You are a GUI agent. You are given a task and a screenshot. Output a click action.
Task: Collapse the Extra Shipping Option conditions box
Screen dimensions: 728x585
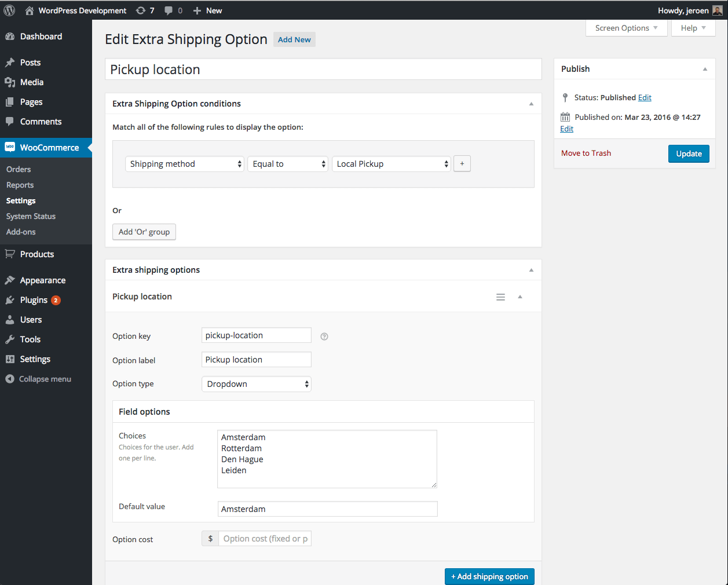click(x=531, y=104)
